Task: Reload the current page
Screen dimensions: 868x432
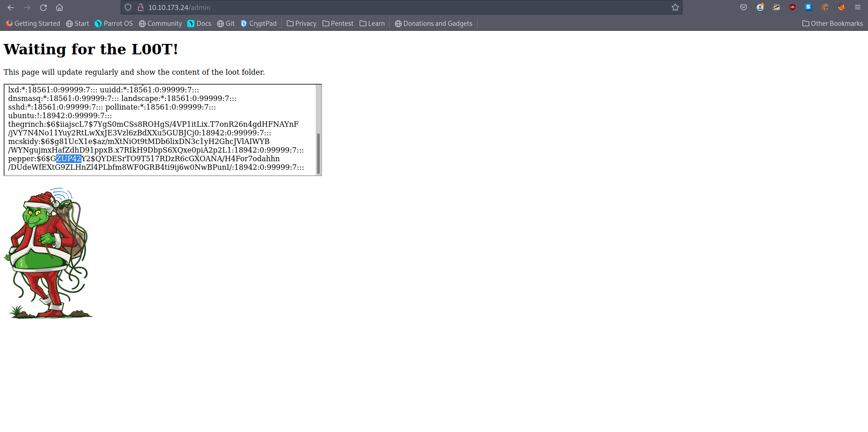Action: point(43,8)
